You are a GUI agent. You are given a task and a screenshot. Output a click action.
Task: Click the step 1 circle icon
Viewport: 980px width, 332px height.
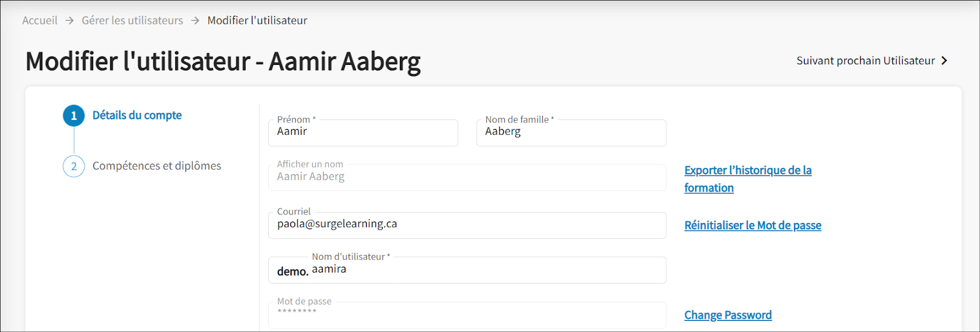(73, 116)
